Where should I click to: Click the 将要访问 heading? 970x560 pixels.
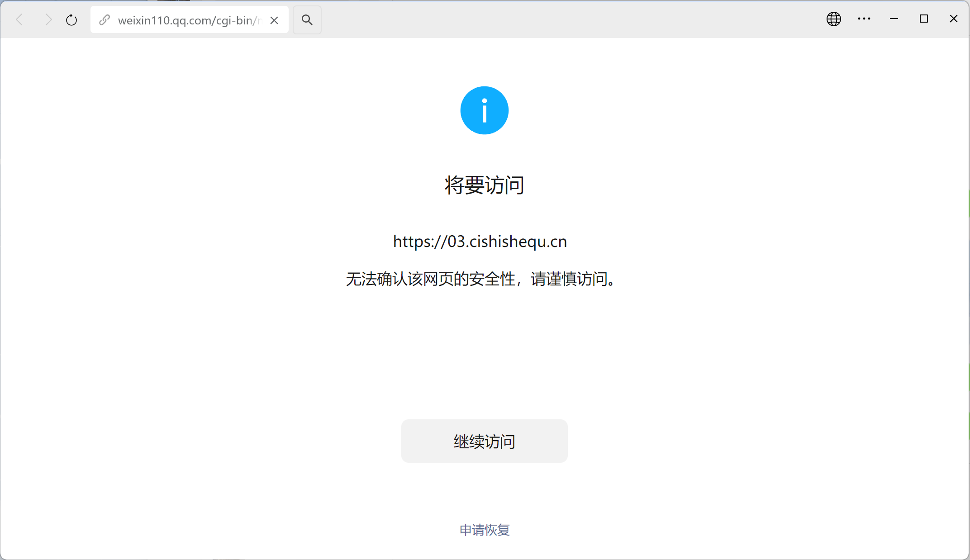tap(484, 185)
